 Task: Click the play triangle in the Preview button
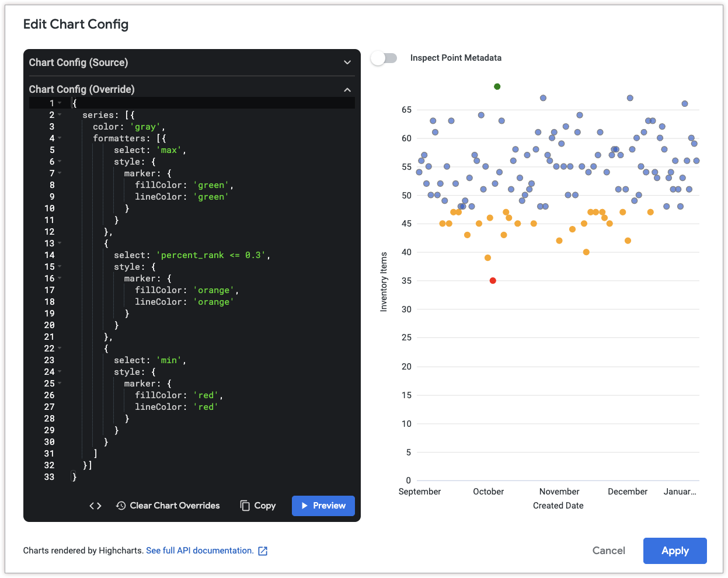coord(304,506)
